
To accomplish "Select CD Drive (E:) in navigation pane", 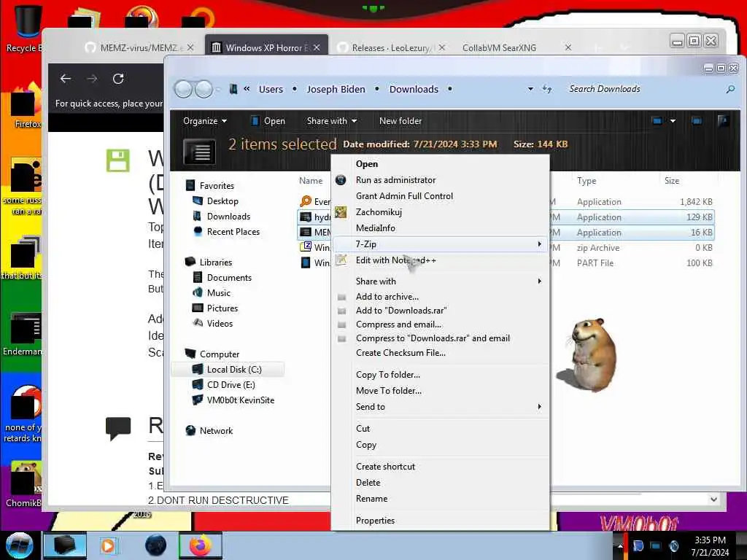I will pyautogui.click(x=231, y=385).
